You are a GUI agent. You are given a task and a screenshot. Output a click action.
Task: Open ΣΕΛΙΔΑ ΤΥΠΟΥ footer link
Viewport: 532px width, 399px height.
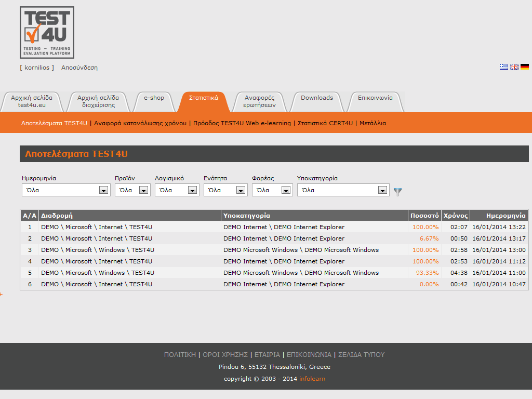(x=362, y=354)
